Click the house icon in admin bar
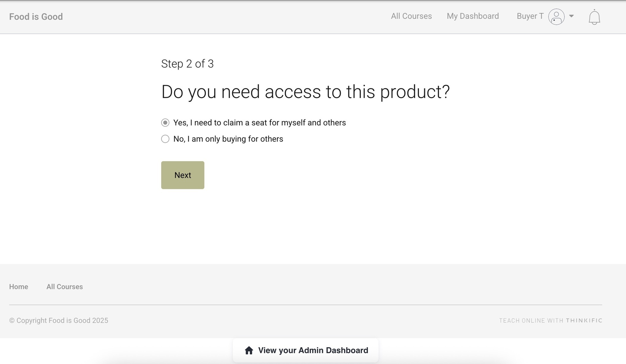The image size is (626, 364). coord(249,350)
